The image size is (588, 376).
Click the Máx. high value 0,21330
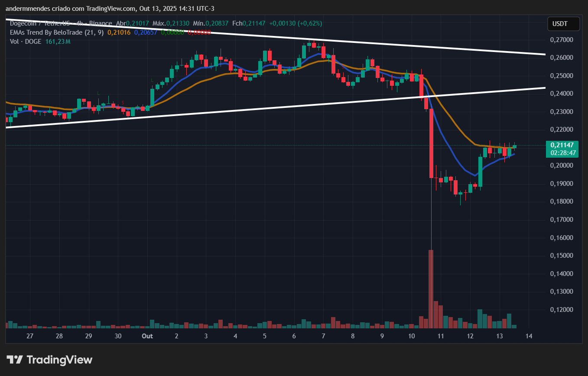177,23
